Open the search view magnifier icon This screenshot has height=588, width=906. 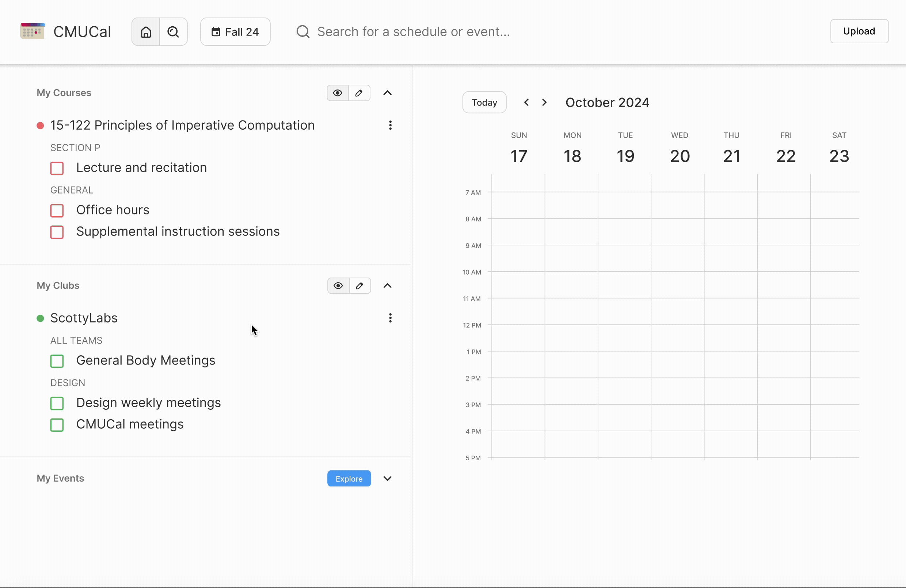point(173,32)
